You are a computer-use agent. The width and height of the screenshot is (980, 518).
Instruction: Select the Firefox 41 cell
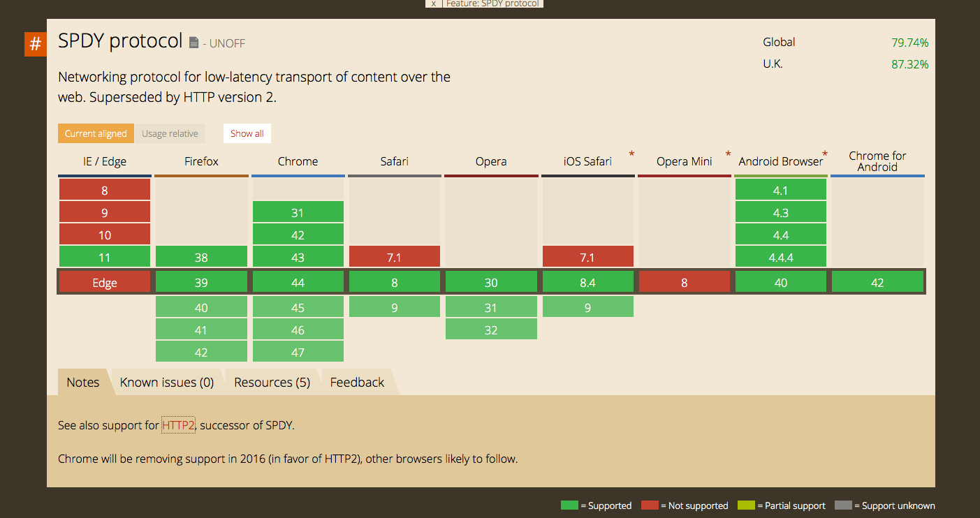click(x=201, y=330)
